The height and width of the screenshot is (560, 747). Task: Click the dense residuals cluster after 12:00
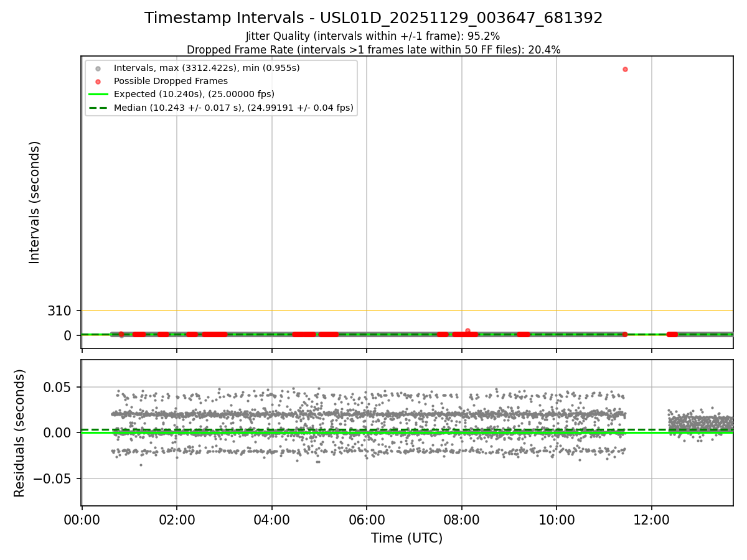(700, 424)
